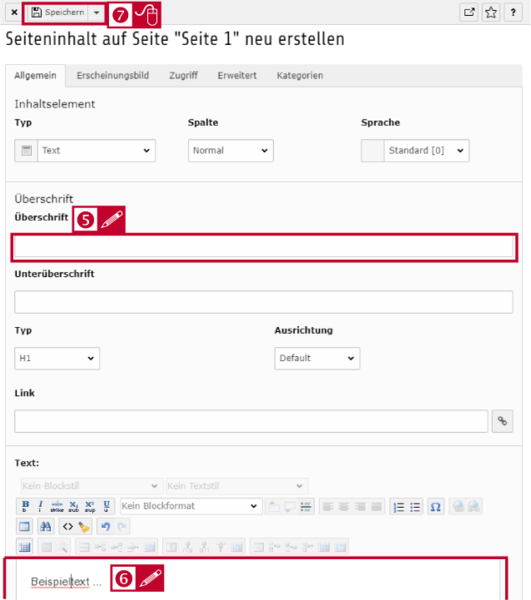Click the Bold formatting icon
Image resolution: width=531 pixels, height=600 pixels.
(25, 506)
